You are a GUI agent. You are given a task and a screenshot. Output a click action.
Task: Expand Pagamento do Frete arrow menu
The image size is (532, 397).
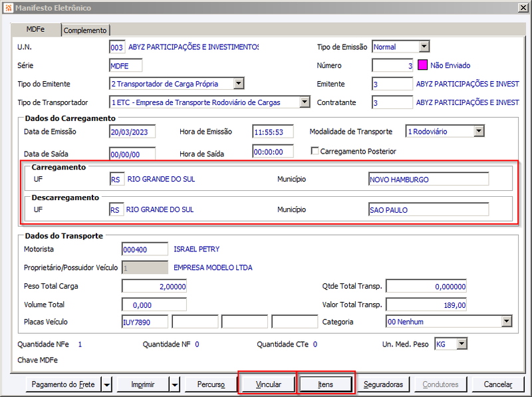click(106, 384)
